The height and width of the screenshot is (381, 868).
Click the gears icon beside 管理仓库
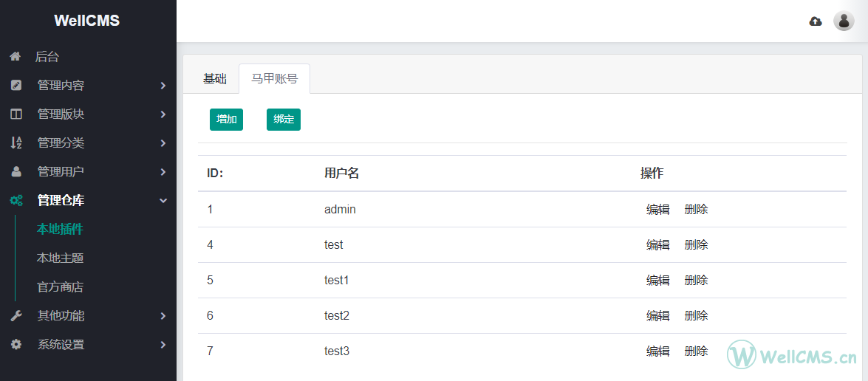coord(16,200)
